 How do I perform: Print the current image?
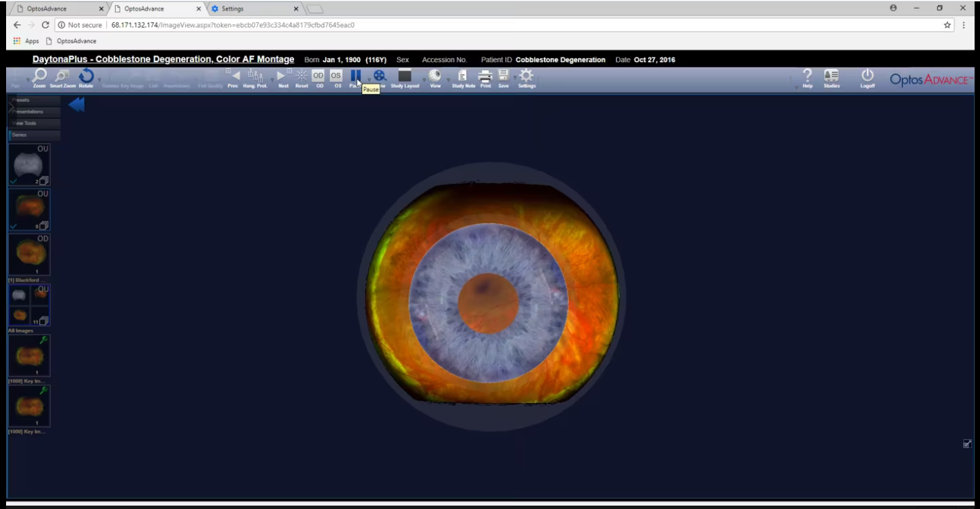485,76
